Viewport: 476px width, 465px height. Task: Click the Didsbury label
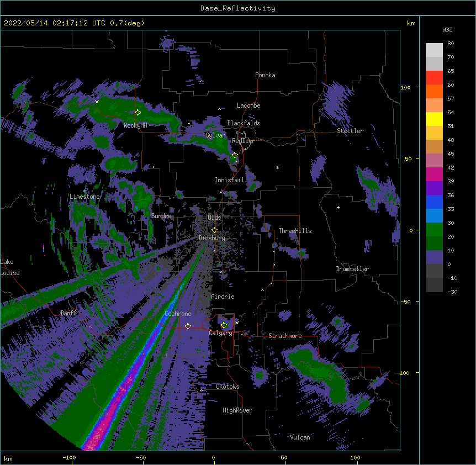coord(212,238)
